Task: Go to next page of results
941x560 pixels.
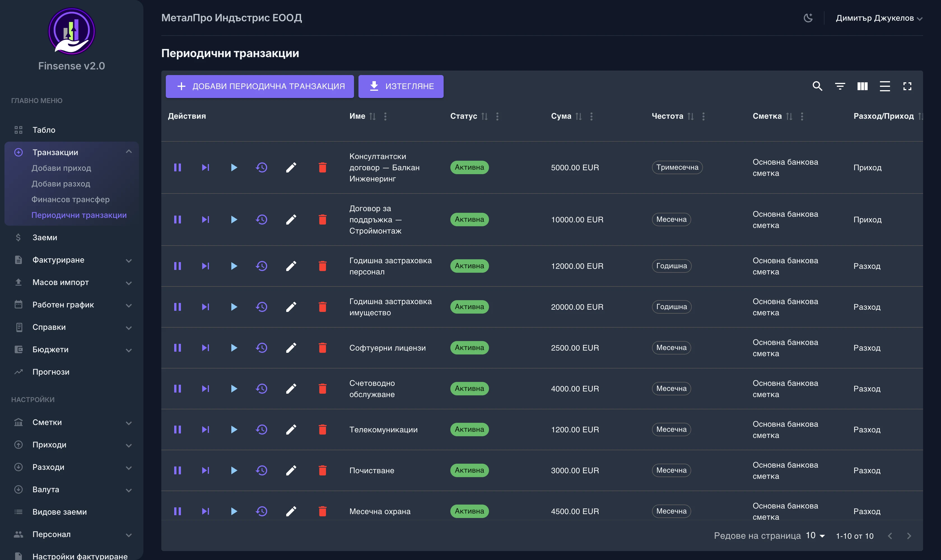Action: 909,536
